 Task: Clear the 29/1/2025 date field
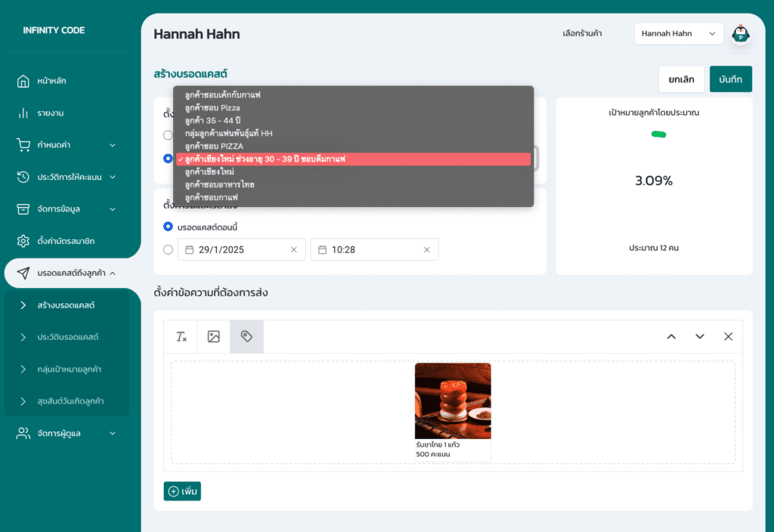tap(294, 249)
